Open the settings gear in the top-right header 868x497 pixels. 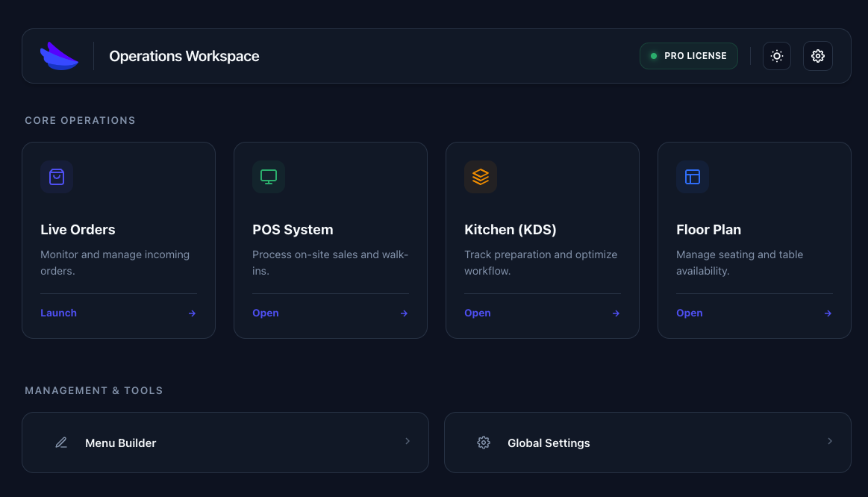click(x=817, y=55)
